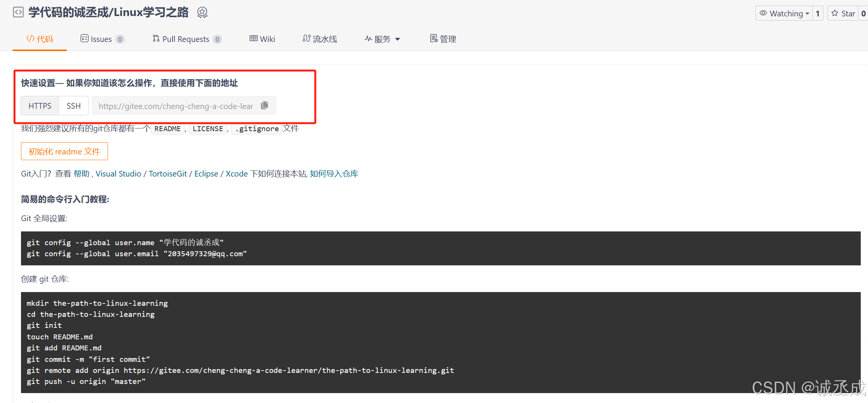Image resolution: width=868 pixels, height=403 pixels.
Task: Go to the Wiki tab
Action: tap(262, 39)
